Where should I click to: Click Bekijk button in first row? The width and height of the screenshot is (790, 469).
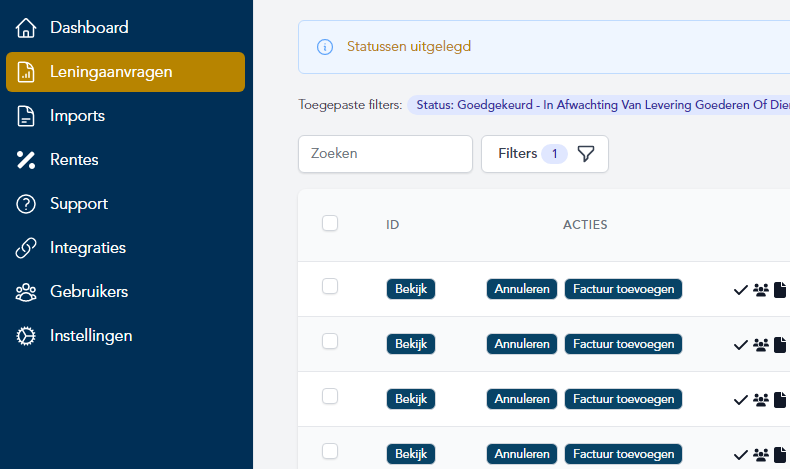(411, 289)
